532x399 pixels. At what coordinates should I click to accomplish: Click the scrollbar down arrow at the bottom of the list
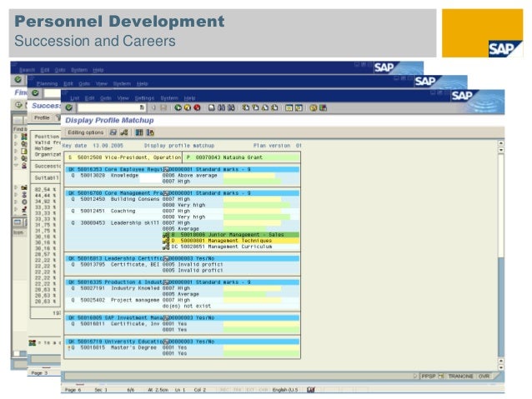tap(501, 367)
